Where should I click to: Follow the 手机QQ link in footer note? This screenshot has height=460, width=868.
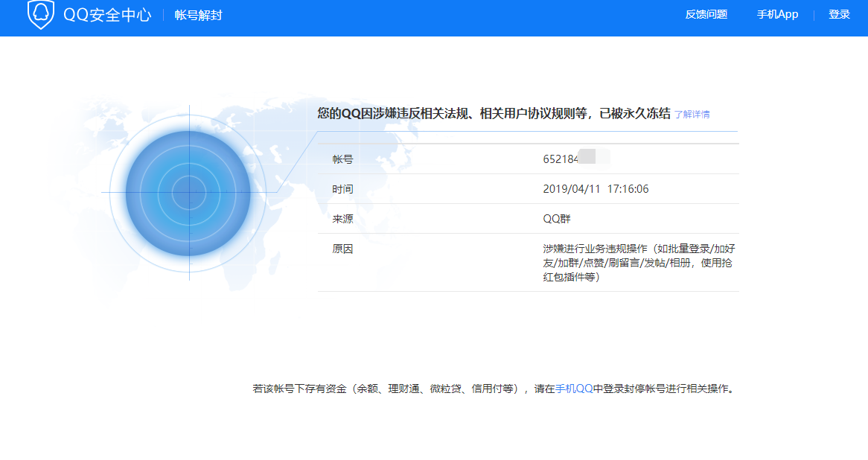click(x=574, y=389)
